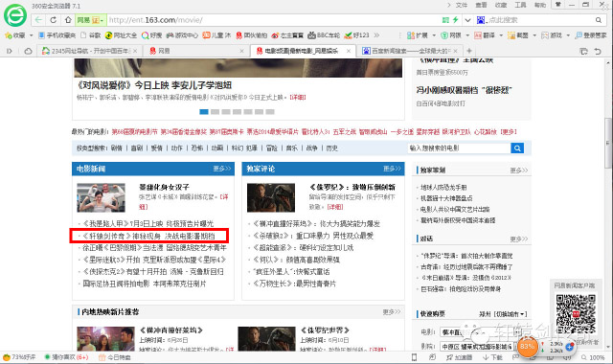Open the 文件 menu
This screenshot has height=364, width=613.
coord(462,5)
